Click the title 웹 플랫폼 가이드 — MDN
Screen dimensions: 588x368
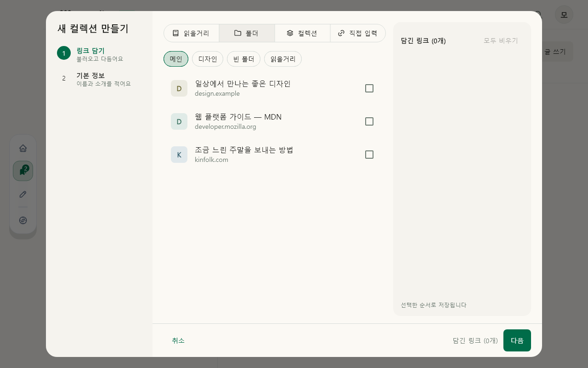(238, 117)
